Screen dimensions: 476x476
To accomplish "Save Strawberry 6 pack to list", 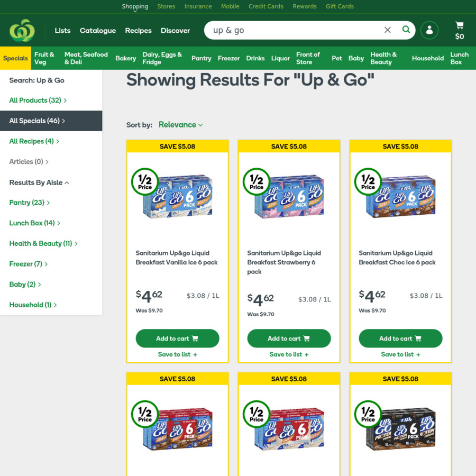I will [289, 354].
